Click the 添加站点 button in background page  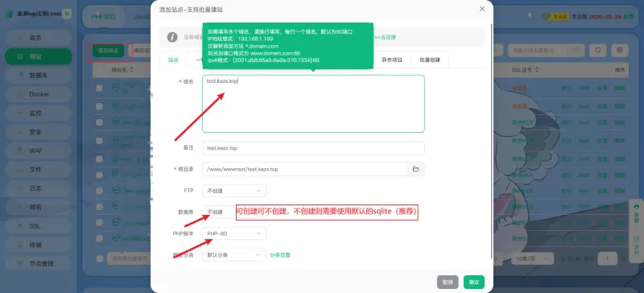[x=109, y=51]
